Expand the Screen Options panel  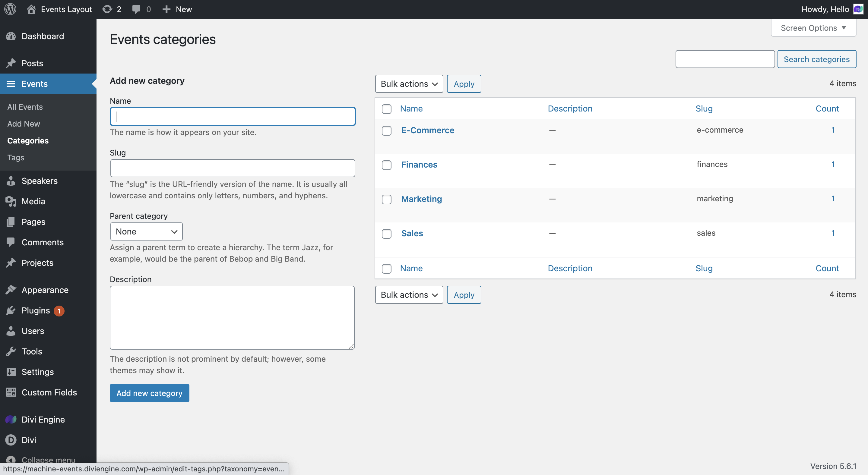[x=813, y=28]
